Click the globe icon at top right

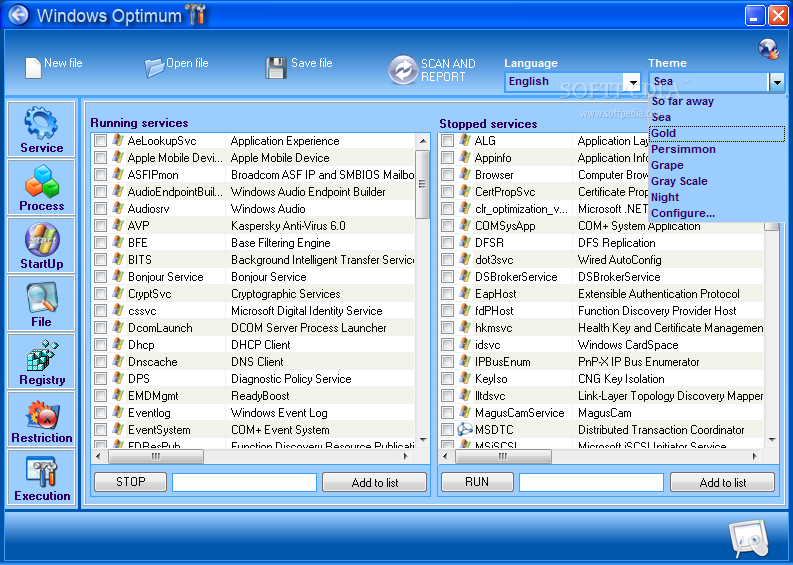pyautogui.click(x=768, y=49)
